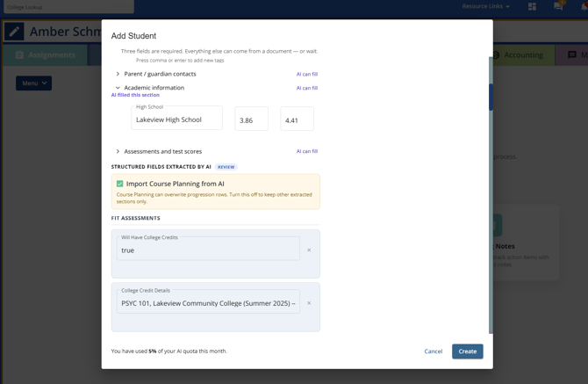Screen dimensions: 588x384
Task: Open the Menu dropdown button
Action: 33,83
